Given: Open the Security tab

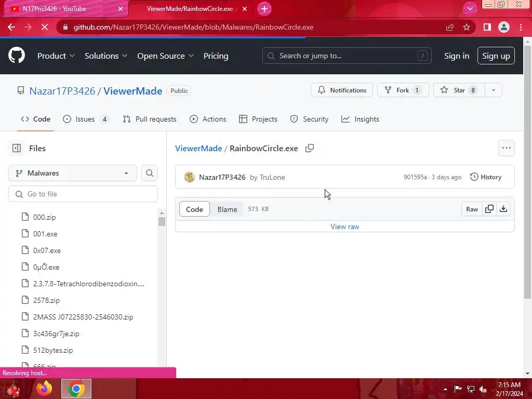Looking at the screenshot, I should (309, 119).
